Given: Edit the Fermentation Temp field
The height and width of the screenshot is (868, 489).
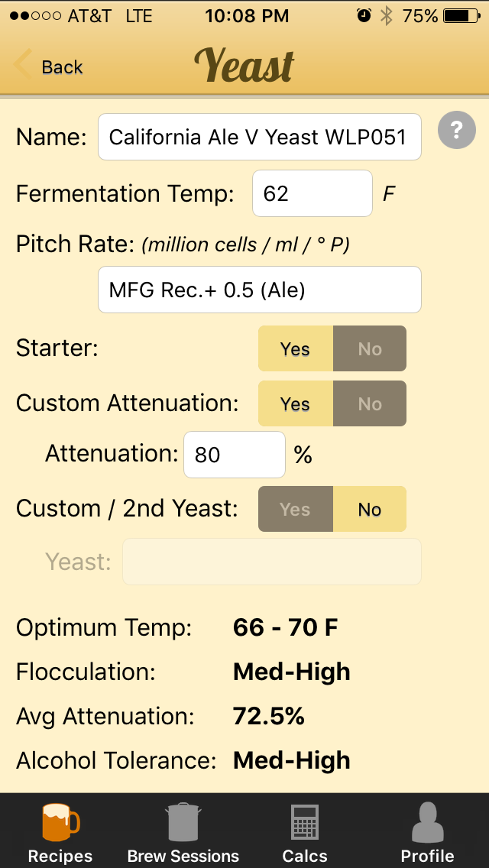Looking at the screenshot, I should (313, 193).
